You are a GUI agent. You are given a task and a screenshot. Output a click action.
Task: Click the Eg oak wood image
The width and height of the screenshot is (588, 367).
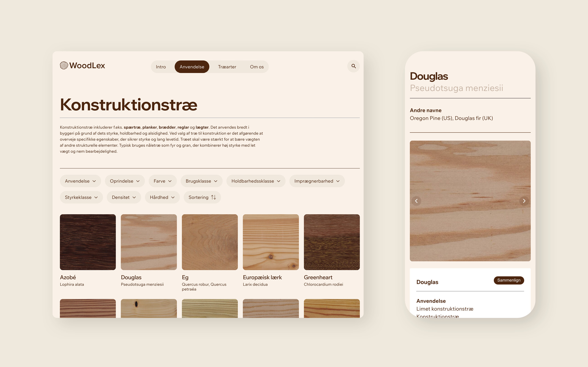point(210,242)
